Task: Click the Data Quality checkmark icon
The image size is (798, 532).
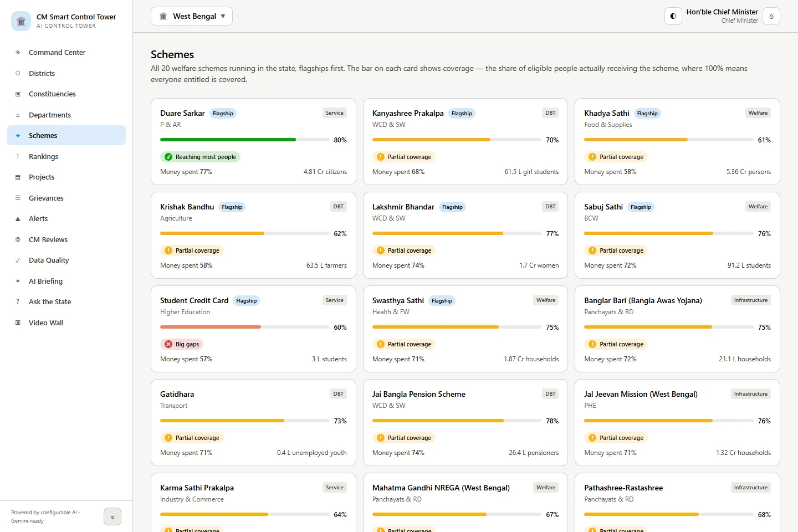Action: click(x=18, y=260)
